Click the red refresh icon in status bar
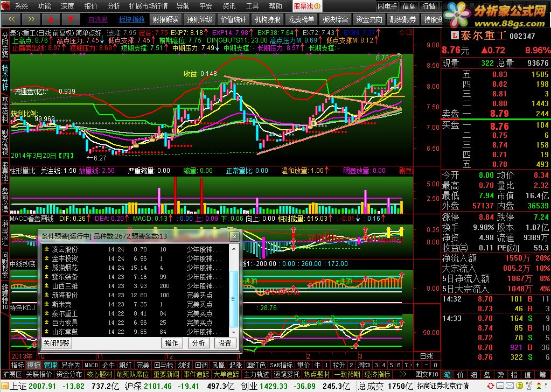551x392 pixels. tap(491, 387)
